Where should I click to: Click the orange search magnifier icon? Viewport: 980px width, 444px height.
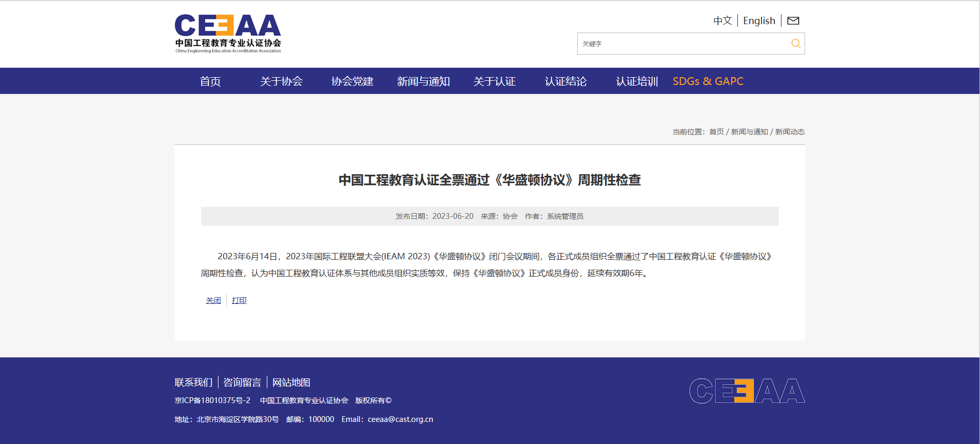pyautogui.click(x=796, y=44)
